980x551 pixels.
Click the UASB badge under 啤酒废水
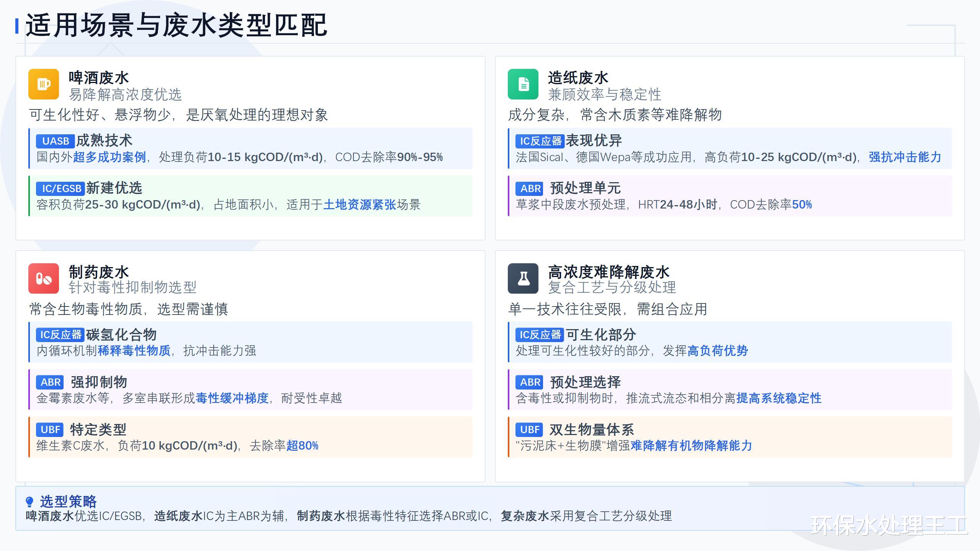[56, 141]
